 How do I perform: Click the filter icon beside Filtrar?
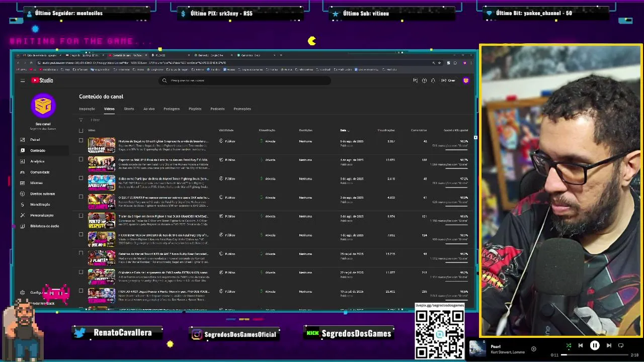point(81,120)
